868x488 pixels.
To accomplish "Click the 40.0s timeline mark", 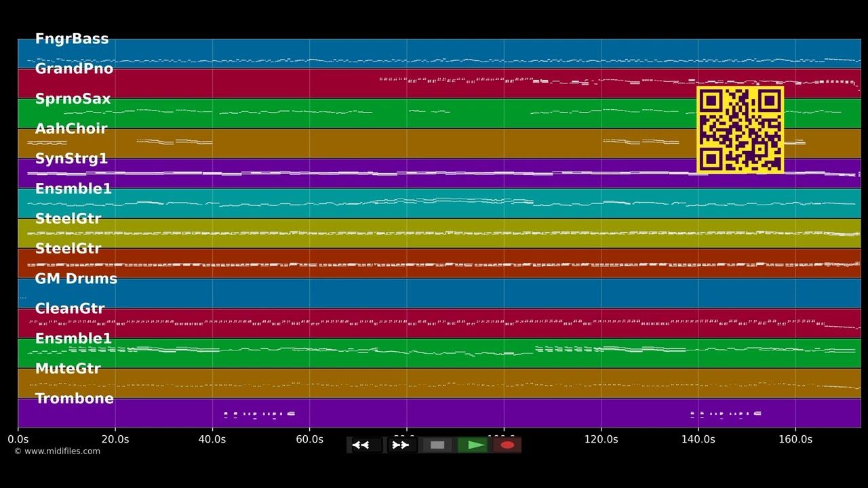I will [212, 439].
